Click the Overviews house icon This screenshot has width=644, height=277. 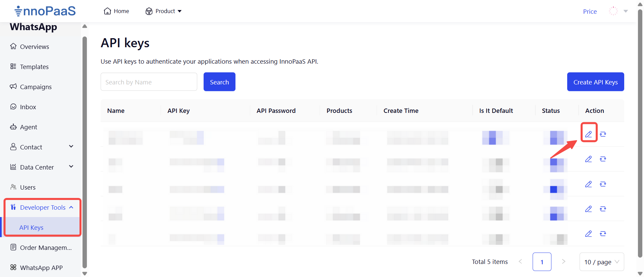click(13, 46)
